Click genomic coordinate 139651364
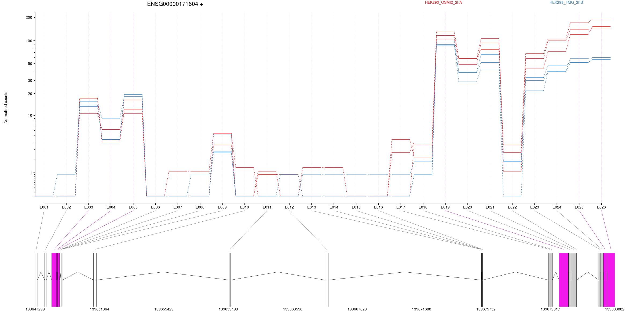 (x=100, y=309)
